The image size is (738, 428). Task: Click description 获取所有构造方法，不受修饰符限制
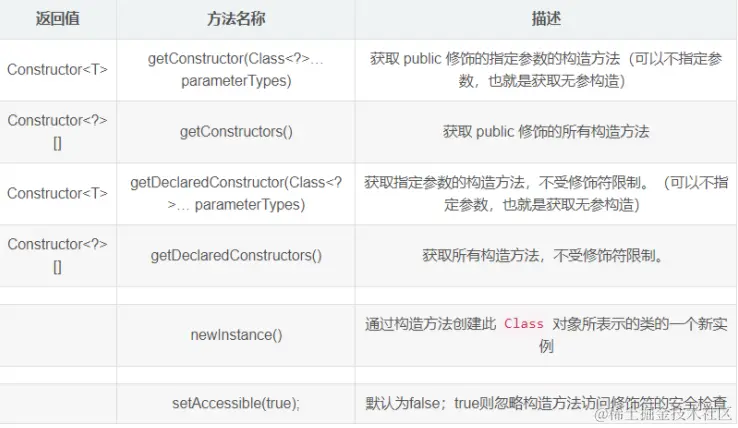[546, 255]
